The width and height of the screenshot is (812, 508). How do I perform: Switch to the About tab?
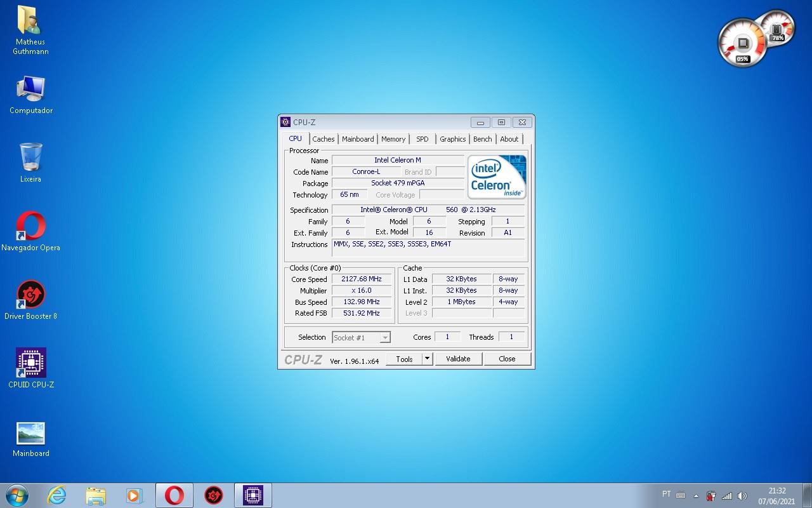point(509,139)
